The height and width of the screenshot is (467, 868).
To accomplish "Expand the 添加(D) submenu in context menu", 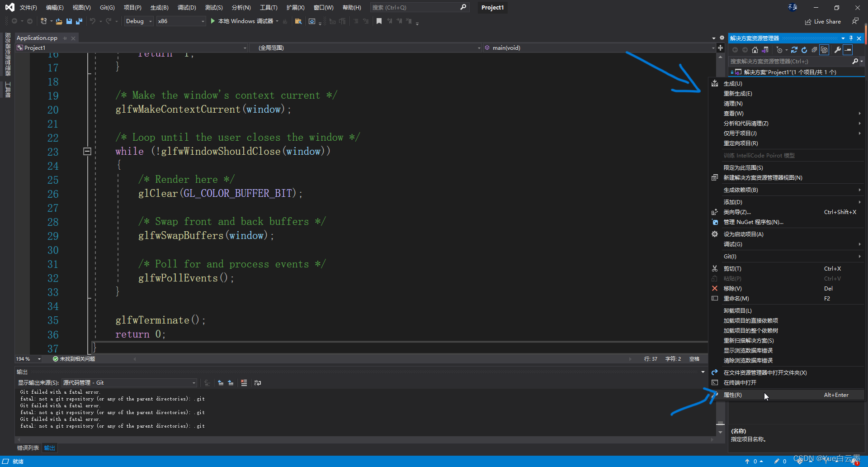I will tap(787, 202).
